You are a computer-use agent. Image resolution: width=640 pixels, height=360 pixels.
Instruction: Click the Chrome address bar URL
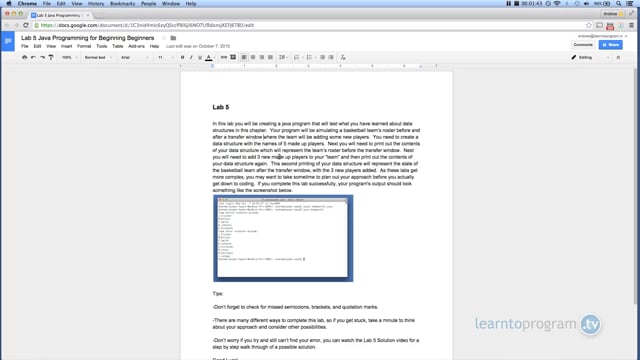coord(147,25)
